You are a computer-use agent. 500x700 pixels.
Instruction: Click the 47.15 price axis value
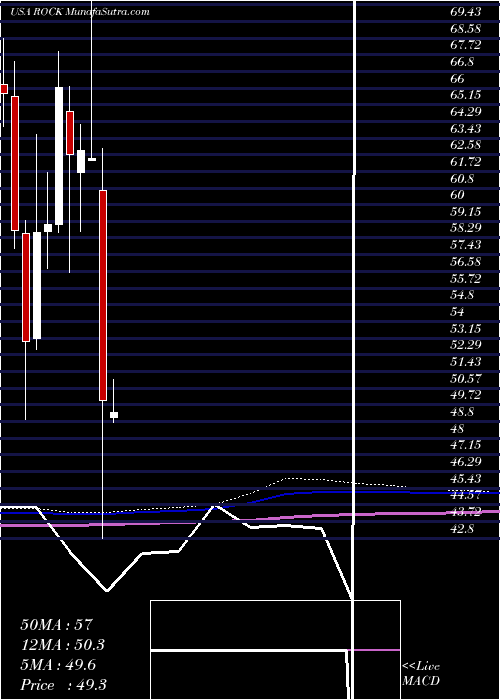point(466,445)
